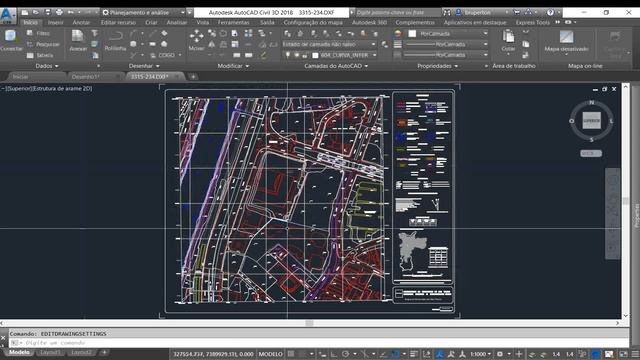Click the save icon in quick access toolbar

[48, 12]
